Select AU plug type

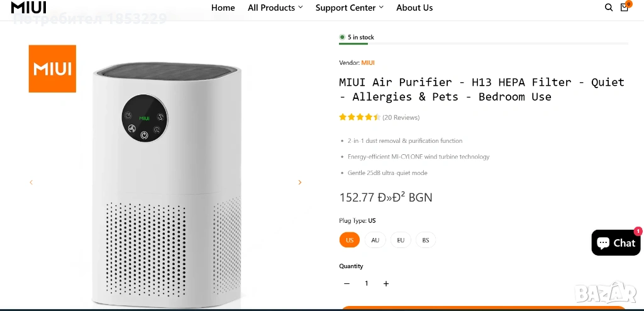375,240
